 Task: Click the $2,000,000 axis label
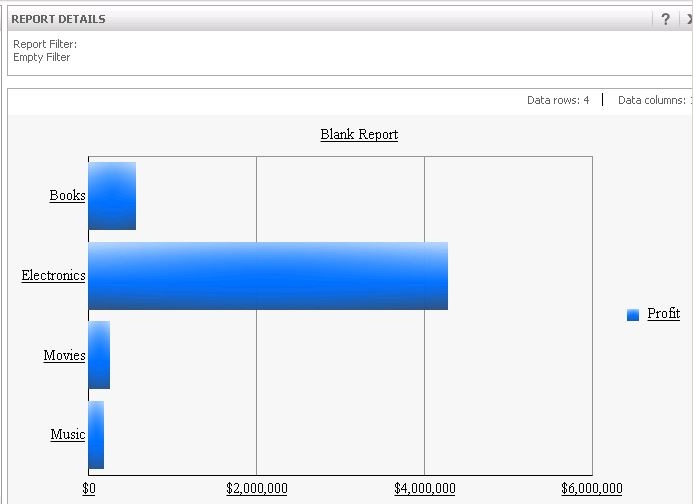pos(257,488)
